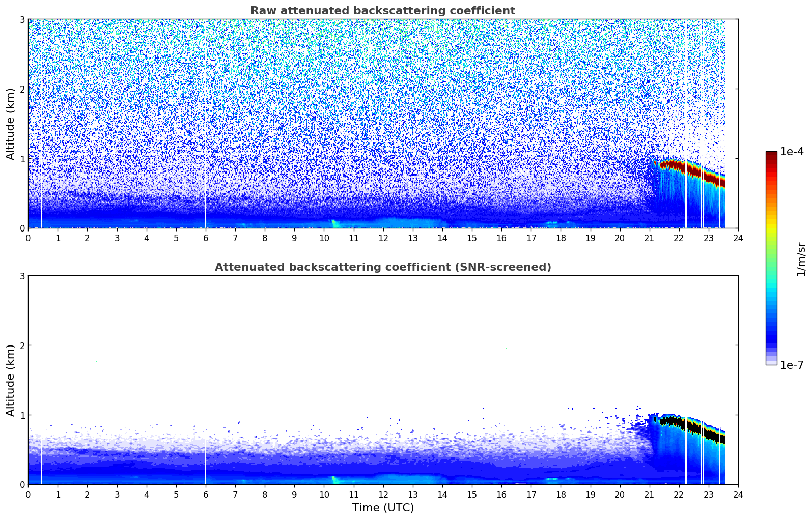Select the "Altitude (km)" label of the SNR-screened plot
The width and height of the screenshot is (812, 519).
click(10, 380)
